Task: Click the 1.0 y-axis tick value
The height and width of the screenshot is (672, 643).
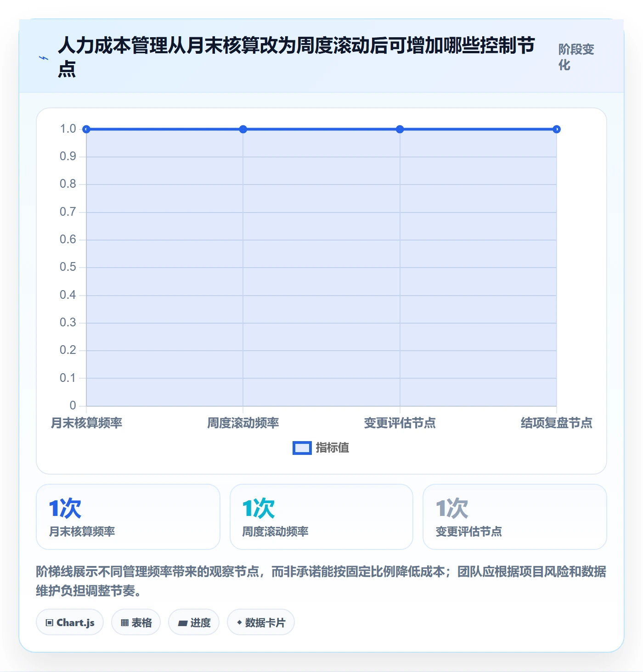Action: pos(68,129)
